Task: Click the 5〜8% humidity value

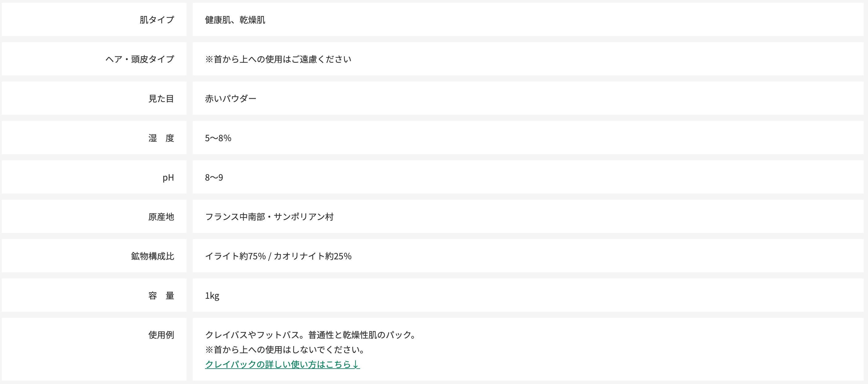Action: tap(218, 138)
